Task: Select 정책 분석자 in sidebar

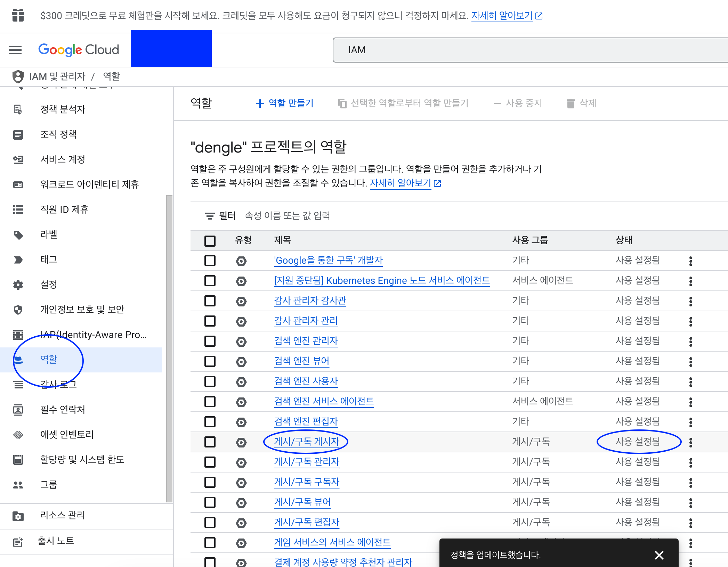Action: pos(63,109)
